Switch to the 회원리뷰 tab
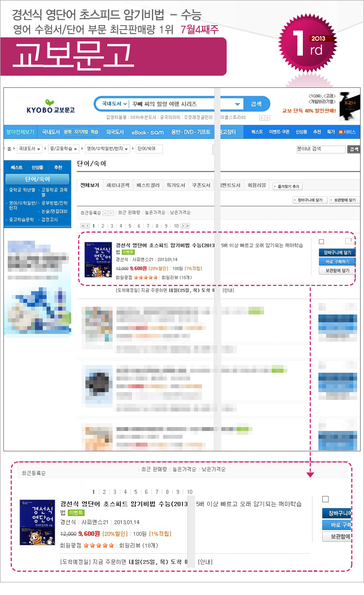Screen dimensions: 364x595 pos(257,185)
